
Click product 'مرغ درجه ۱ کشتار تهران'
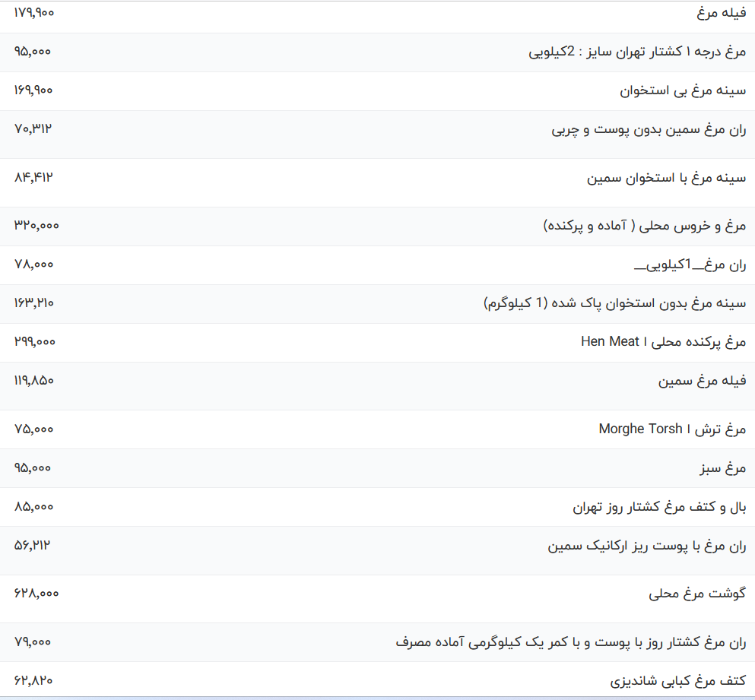pyautogui.click(x=637, y=52)
